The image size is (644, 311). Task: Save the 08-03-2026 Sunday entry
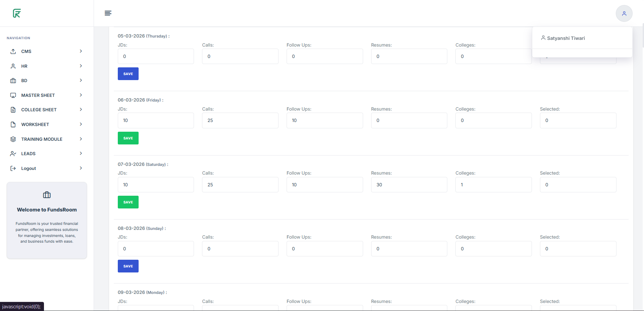tap(128, 266)
